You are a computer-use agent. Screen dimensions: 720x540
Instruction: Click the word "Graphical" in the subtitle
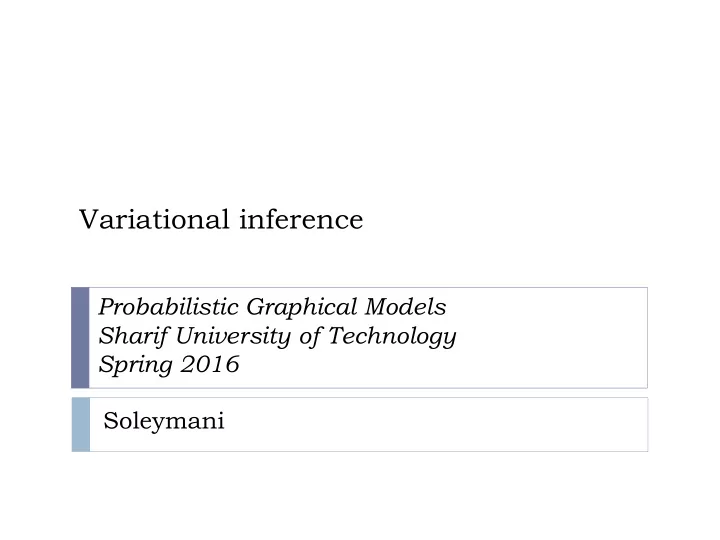[x=302, y=307]
